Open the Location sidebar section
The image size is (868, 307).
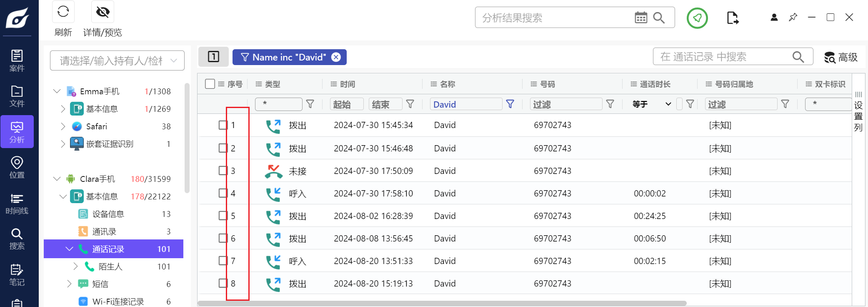[17, 167]
